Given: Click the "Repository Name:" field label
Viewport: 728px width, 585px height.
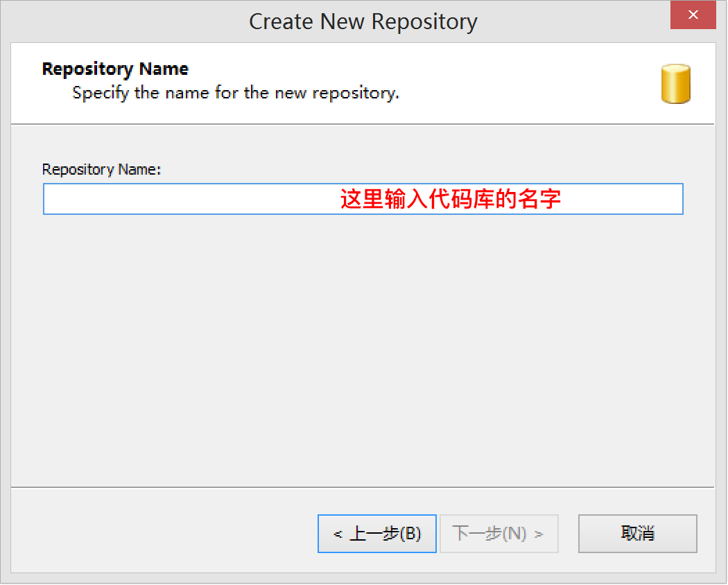Looking at the screenshot, I should pyautogui.click(x=101, y=169).
